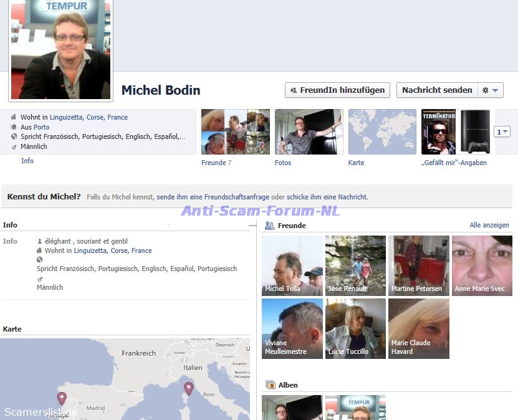Open the Fotos tab
The image size is (518, 420).
pos(309,132)
